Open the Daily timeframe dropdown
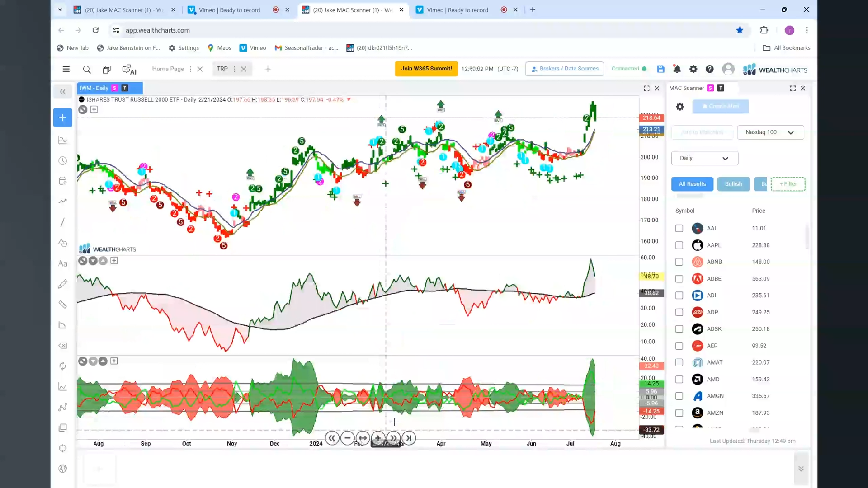Image resolution: width=868 pixels, height=488 pixels. click(704, 158)
